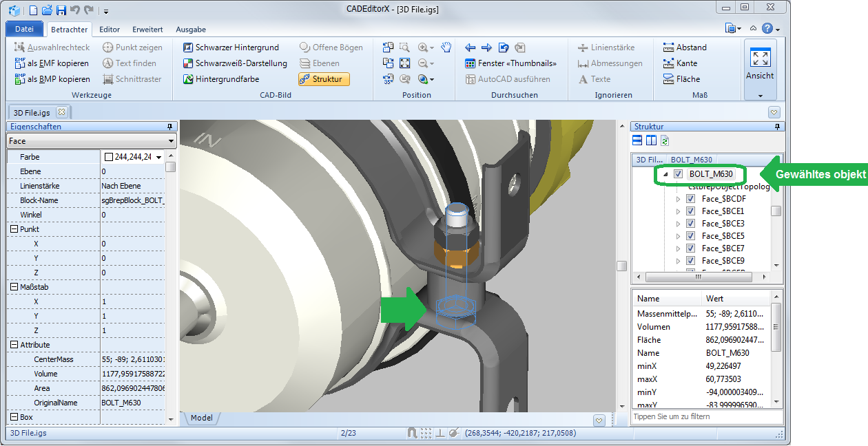Click the Struktur button in ribbon
The height and width of the screenshot is (446, 868).
tap(324, 79)
